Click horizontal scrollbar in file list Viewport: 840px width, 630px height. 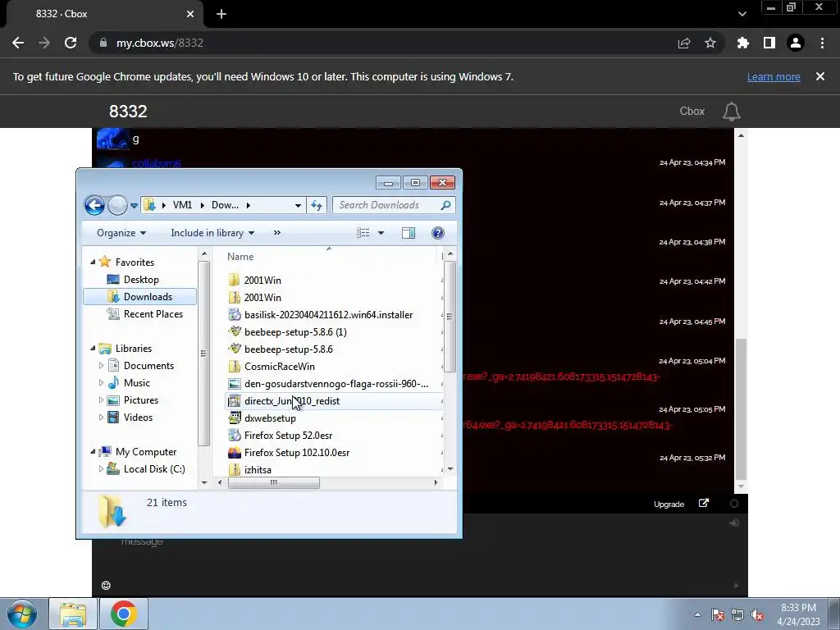point(274,482)
